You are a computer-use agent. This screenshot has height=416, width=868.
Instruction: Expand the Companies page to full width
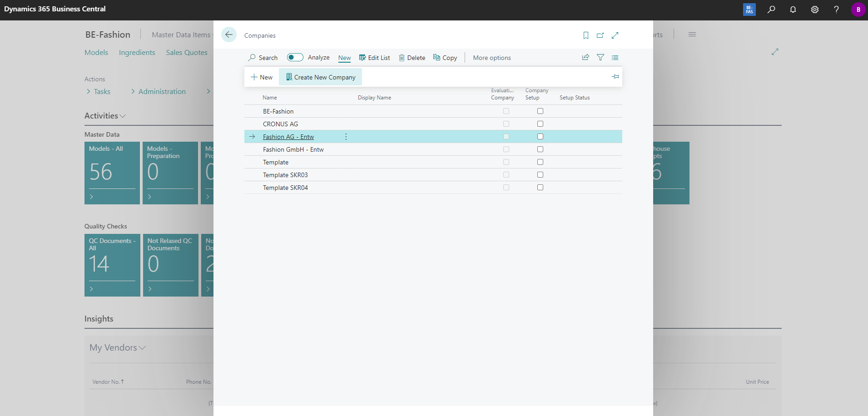[615, 35]
